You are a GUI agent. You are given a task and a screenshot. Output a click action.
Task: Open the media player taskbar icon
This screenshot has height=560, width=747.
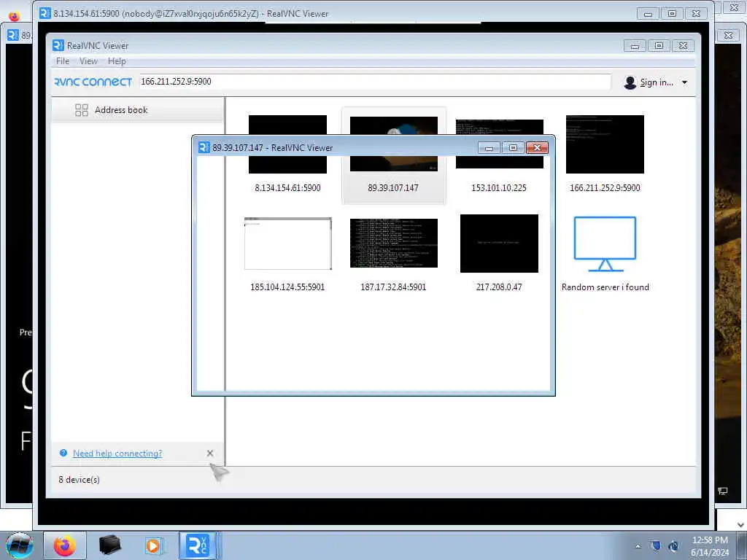click(x=154, y=545)
